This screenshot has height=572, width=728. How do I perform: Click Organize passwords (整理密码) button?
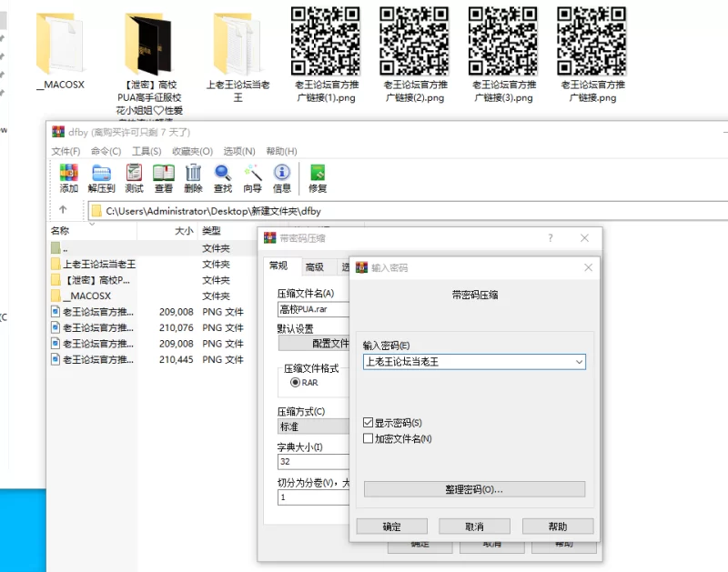point(474,489)
